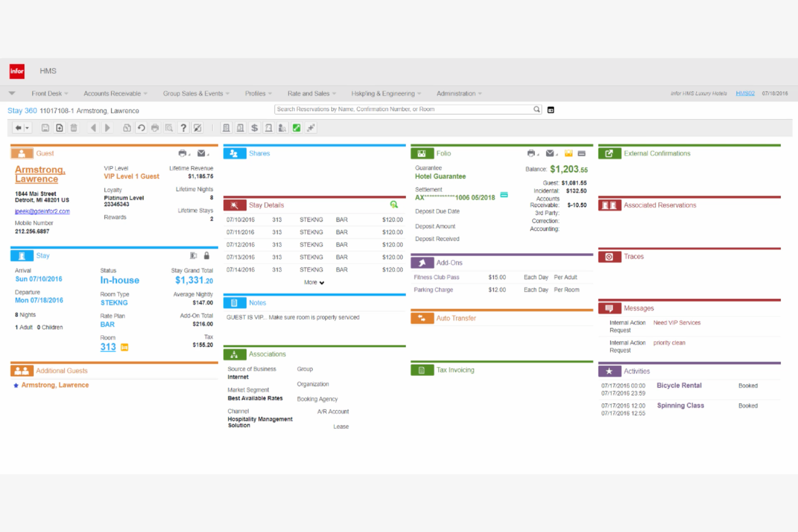Click the dollar sign cashiering icon
This screenshot has width=798, height=532.
coord(254,128)
